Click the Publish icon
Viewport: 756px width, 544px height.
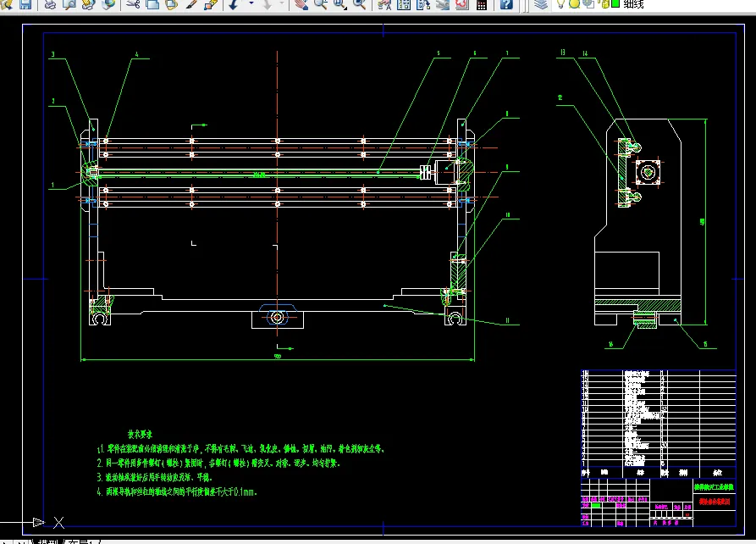89,4
